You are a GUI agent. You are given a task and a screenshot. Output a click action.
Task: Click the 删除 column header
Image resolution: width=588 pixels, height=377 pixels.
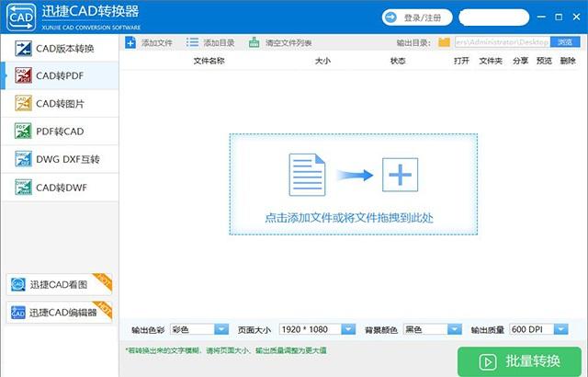point(568,61)
